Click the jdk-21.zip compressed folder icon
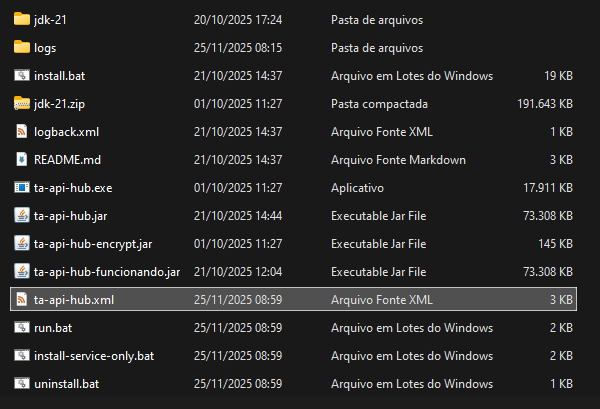This screenshot has width=600, height=409. [22, 103]
